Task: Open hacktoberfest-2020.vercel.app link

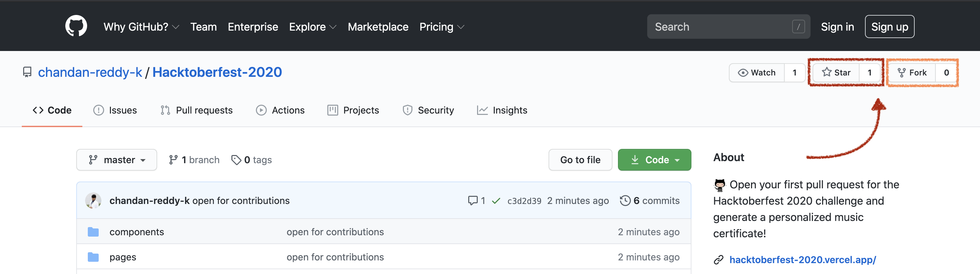Action: click(803, 260)
